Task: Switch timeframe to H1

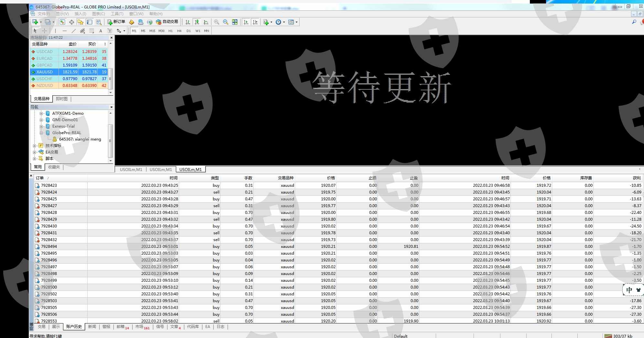Action: pos(170,31)
